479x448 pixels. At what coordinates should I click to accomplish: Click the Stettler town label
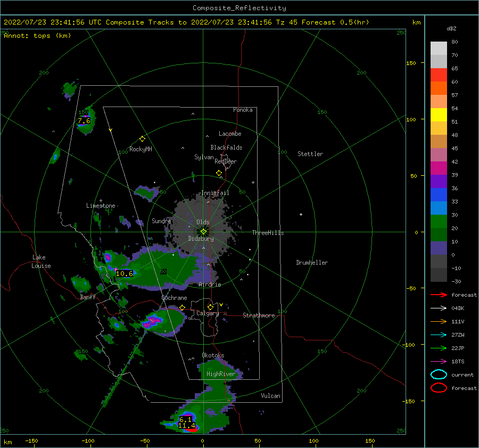(x=310, y=154)
